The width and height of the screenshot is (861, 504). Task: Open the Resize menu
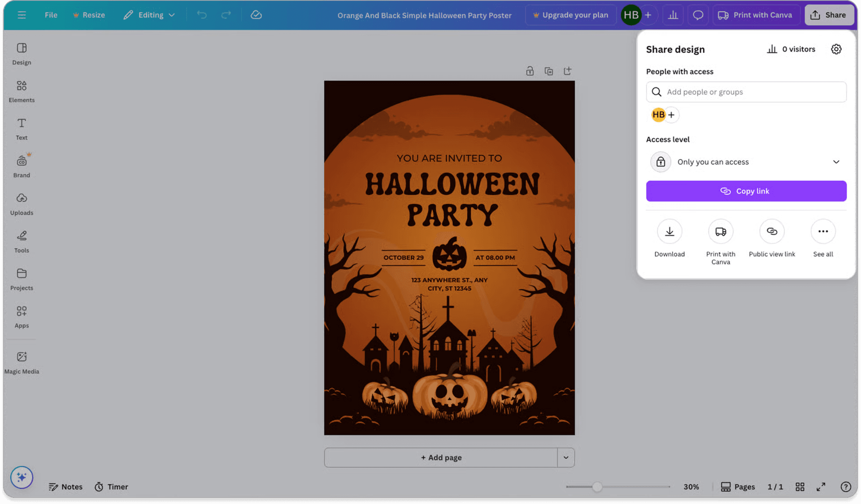click(89, 15)
